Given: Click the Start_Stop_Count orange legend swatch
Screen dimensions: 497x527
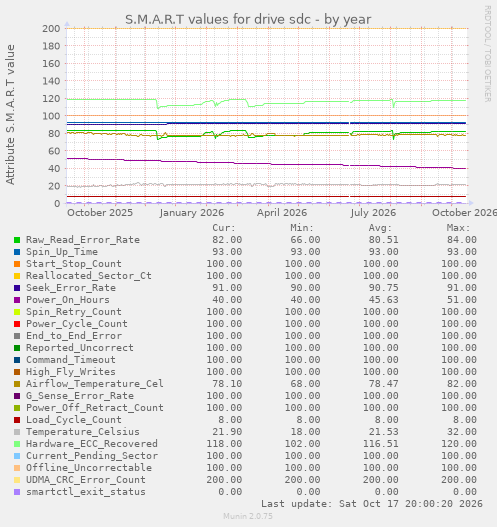Looking at the screenshot, I should [x=17, y=264].
